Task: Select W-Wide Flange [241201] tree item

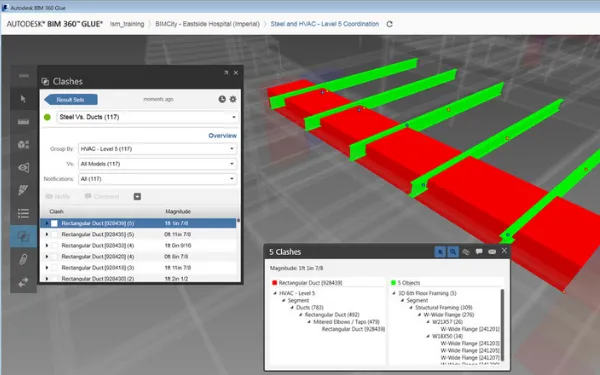Action: pos(470,329)
